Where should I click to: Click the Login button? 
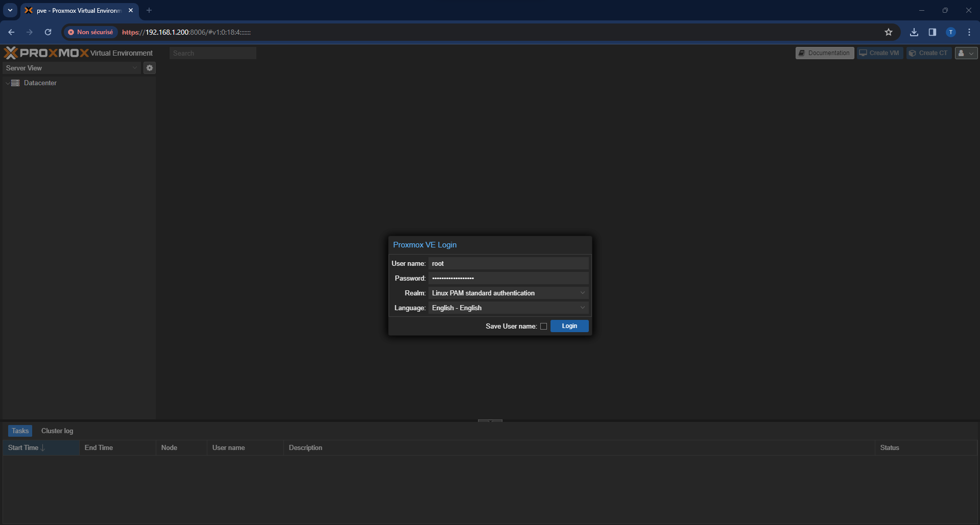(x=569, y=326)
